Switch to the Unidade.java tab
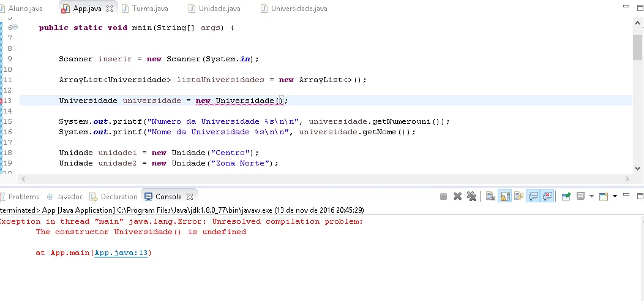 click(x=214, y=8)
